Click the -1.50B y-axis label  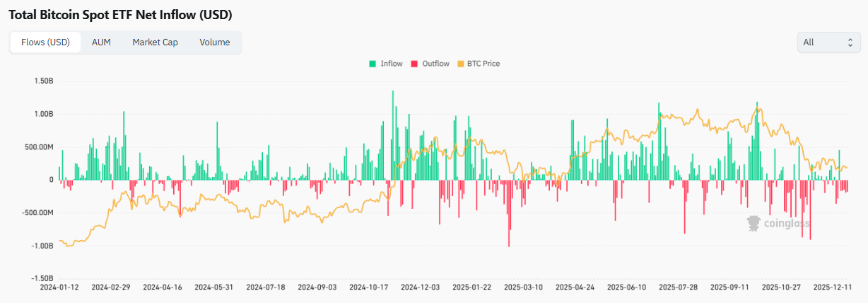click(x=42, y=278)
